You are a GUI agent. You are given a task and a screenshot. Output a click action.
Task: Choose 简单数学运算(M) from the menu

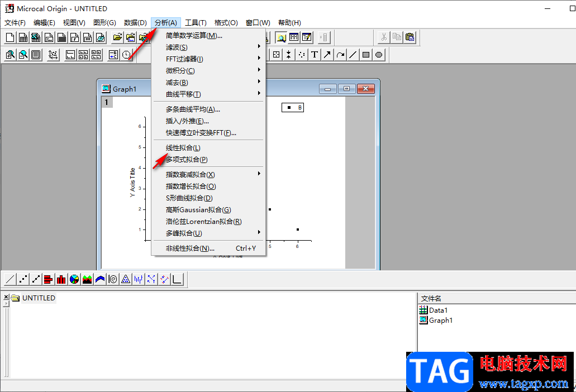(208, 36)
